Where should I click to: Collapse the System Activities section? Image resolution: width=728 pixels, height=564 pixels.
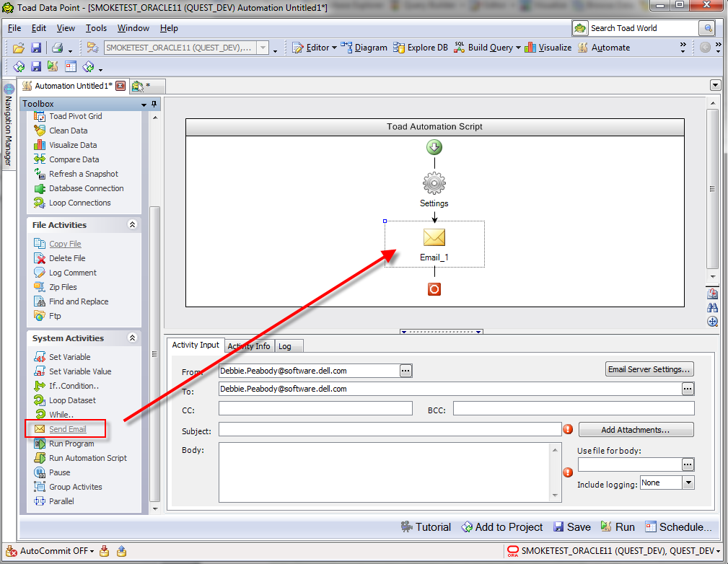tap(132, 338)
